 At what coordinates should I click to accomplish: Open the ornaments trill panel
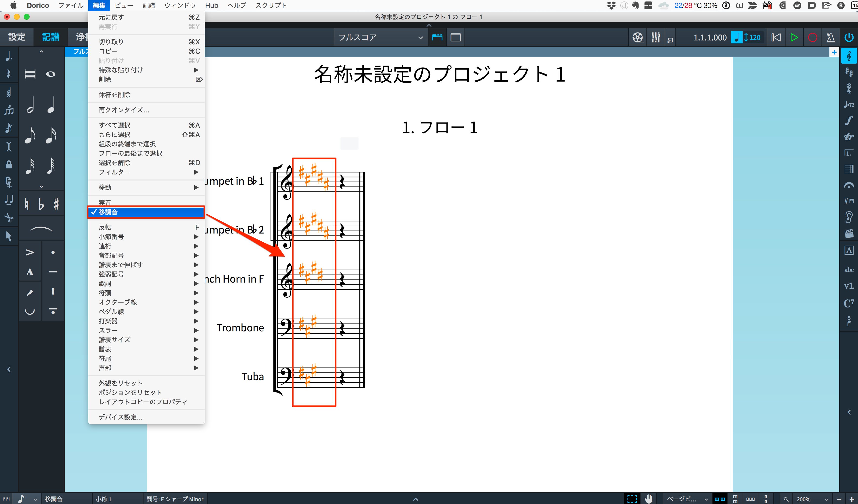pos(849,137)
